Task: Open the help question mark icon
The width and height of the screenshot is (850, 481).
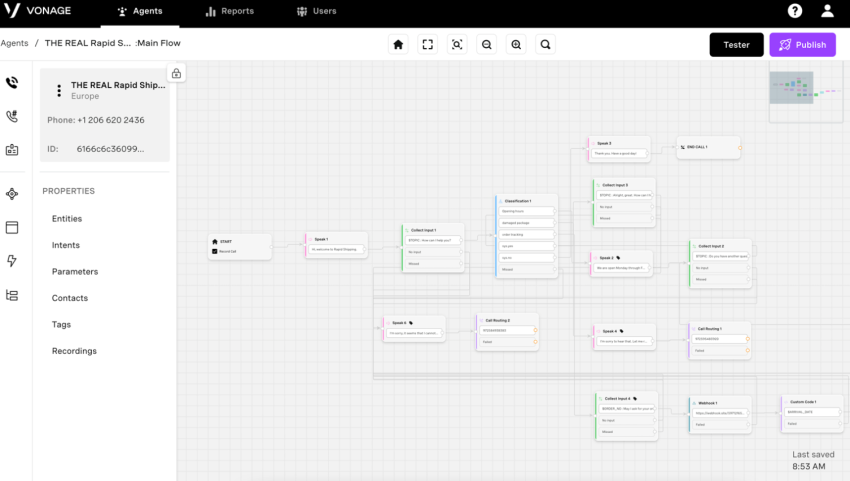Action: pos(795,11)
